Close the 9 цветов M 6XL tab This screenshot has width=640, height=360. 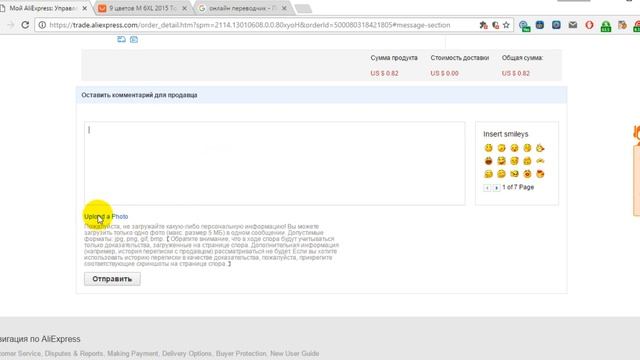click(x=184, y=8)
